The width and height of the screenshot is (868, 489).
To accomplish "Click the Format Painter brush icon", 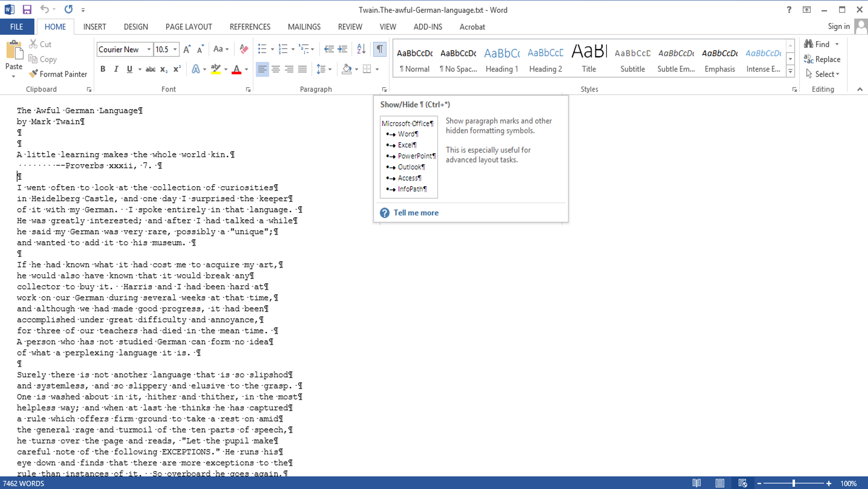I will tap(33, 74).
